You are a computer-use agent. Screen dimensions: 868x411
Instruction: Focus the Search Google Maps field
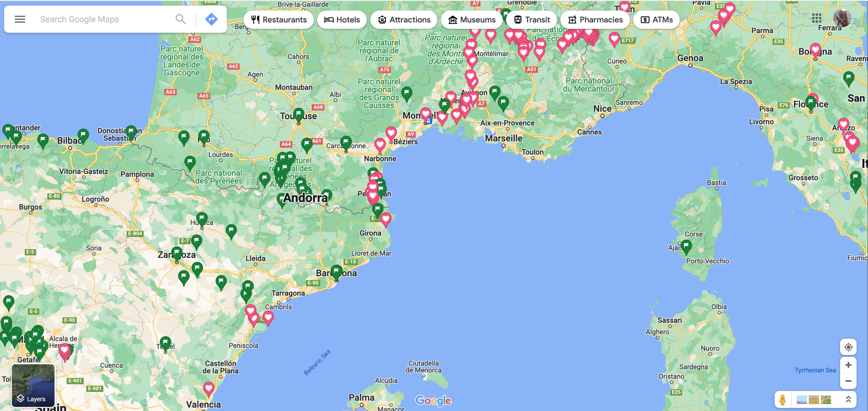104,19
